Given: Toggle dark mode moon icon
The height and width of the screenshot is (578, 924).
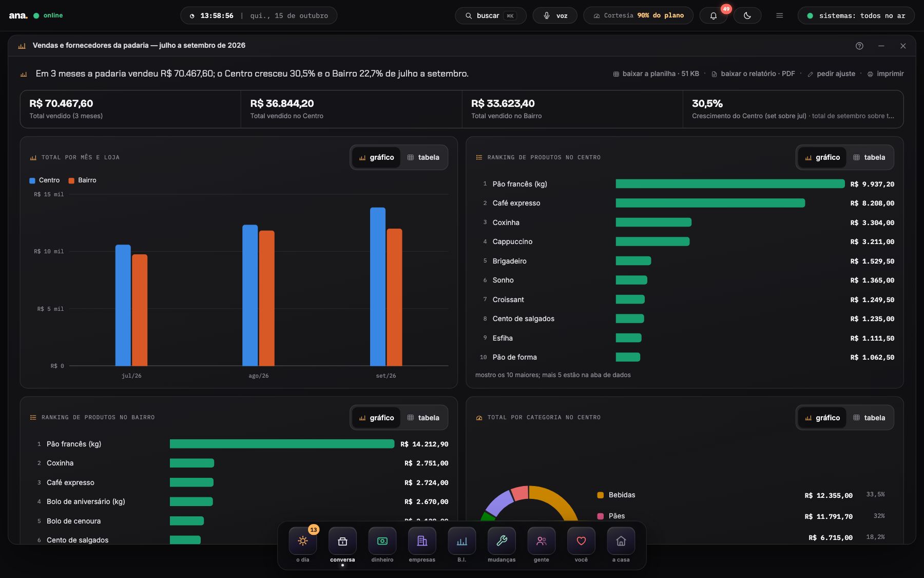Looking at the screenshot, I should point(747,16).
